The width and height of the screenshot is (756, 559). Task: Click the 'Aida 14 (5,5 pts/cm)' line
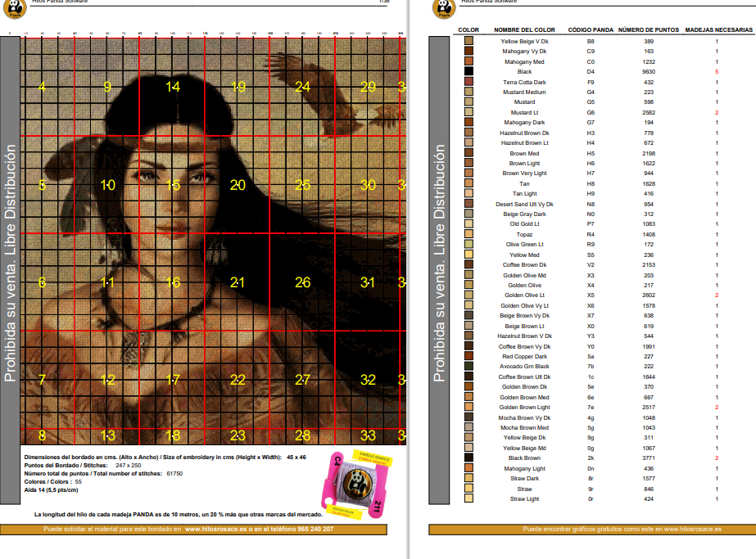tap(51, 490)
